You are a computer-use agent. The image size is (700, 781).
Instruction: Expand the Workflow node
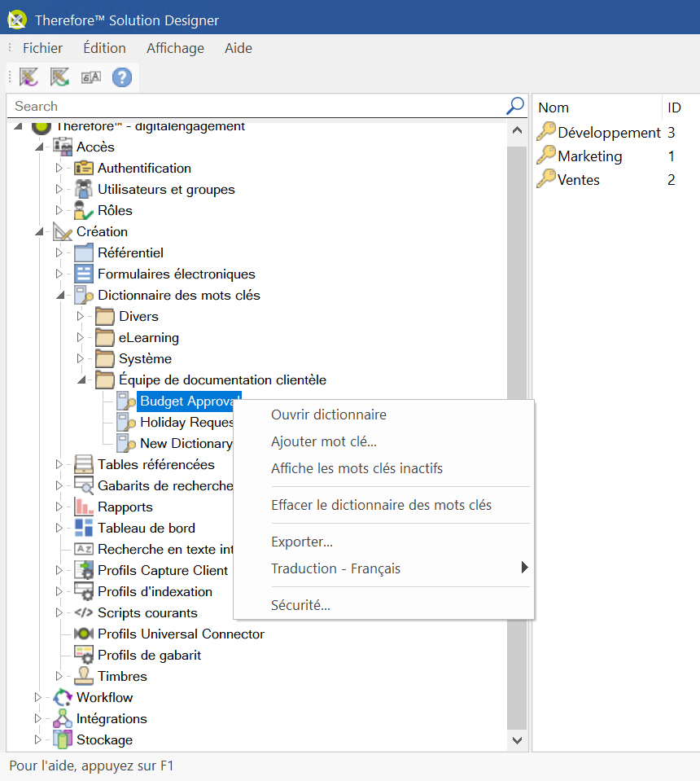37,697
